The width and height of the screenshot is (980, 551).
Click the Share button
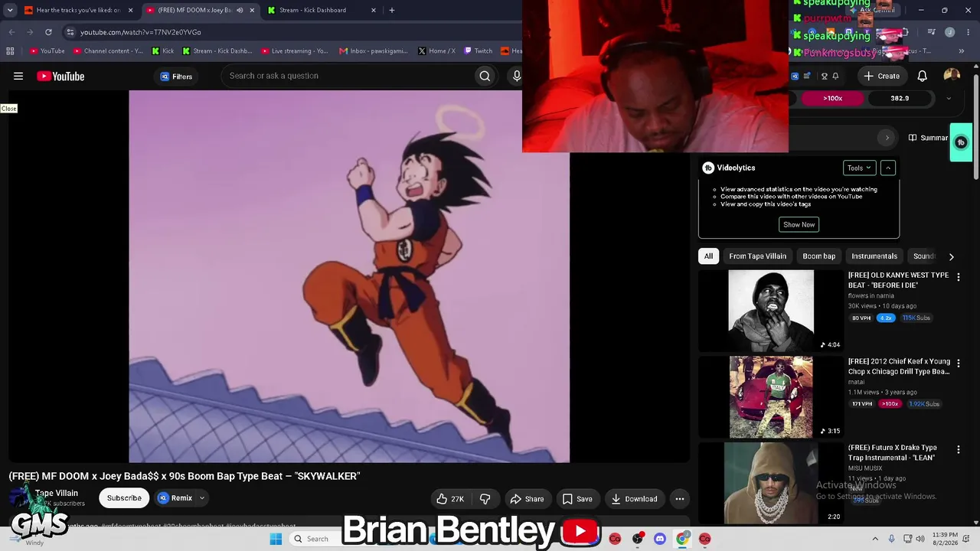click(x=527, y=499)
